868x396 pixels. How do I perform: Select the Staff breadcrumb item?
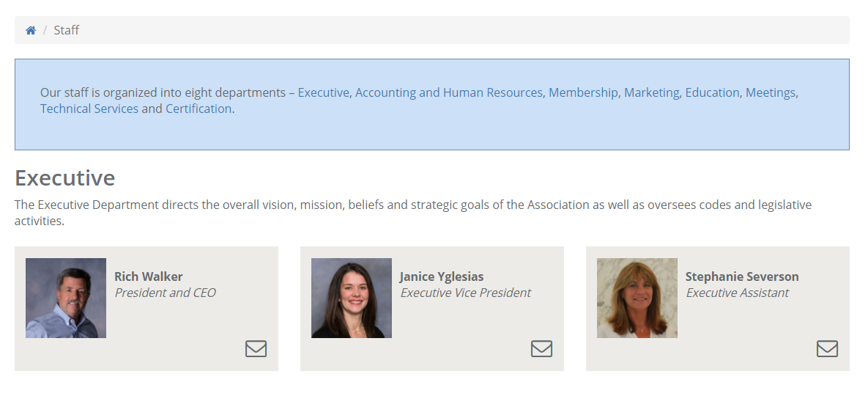66,31
